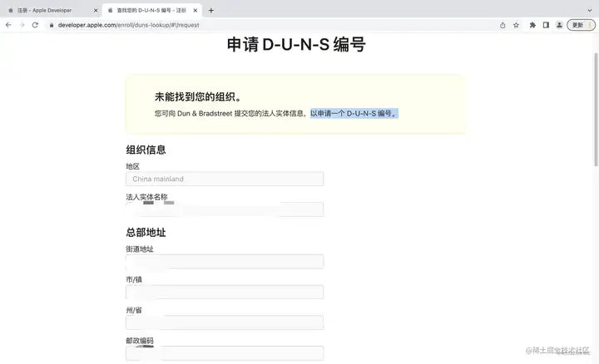599x364 pixels.
Task: Expand the tab search chevron
Action: pyautogui.click(x=590, y=10)
